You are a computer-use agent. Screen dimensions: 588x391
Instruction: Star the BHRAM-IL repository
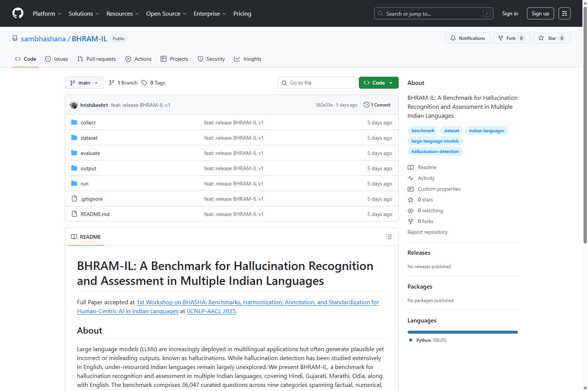click(x=551, y=38)
